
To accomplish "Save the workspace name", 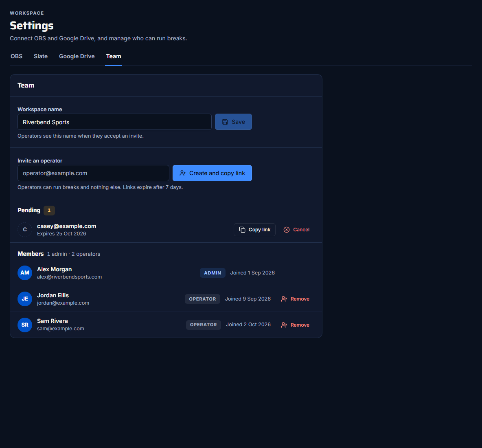I will [233, 122].
